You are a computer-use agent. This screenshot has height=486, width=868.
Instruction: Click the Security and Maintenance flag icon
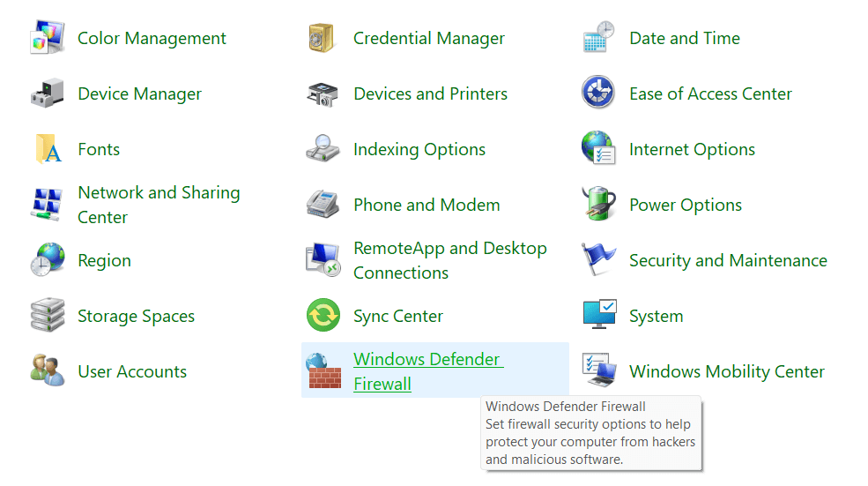(x=598, y=258)
